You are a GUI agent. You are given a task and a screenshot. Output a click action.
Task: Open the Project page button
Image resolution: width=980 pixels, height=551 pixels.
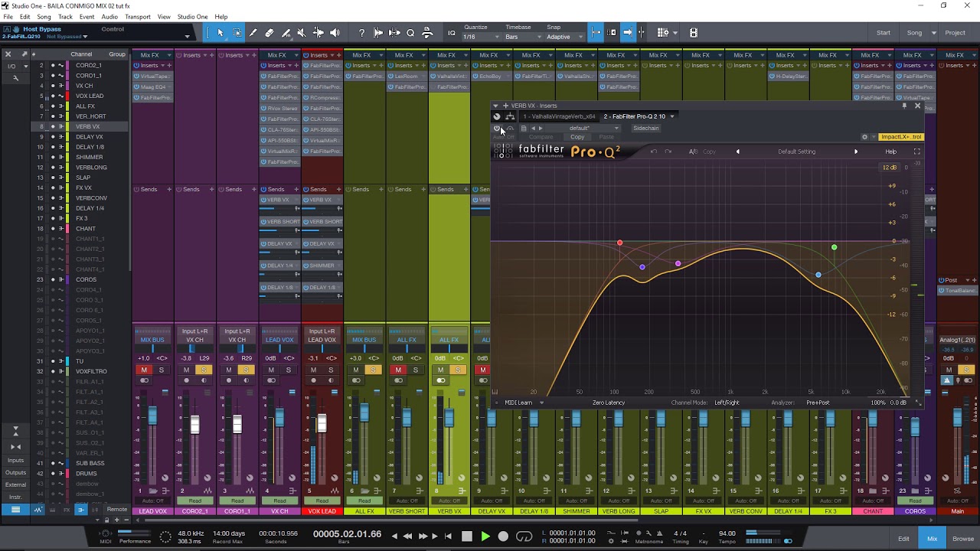(955, 33)
